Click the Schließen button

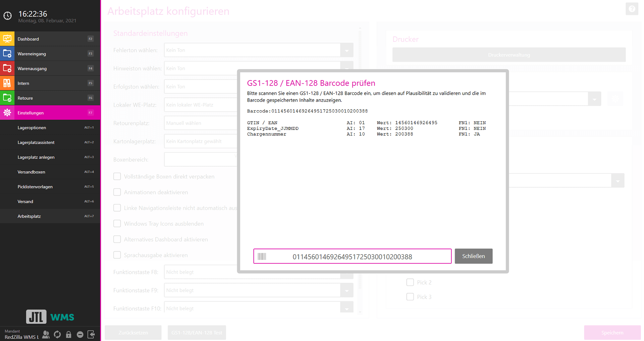(x=473, y=256)
